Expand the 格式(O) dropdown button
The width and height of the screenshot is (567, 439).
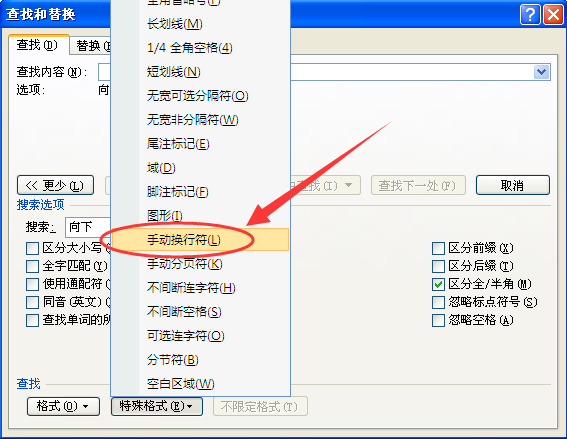click(63, 406)
